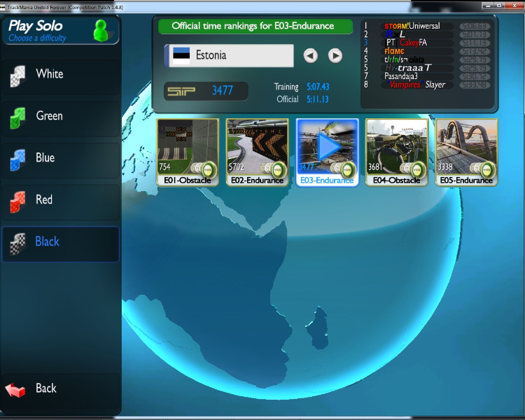Click the red Back arrow icon
Screen dimensions: 525x420
[16, 389]
